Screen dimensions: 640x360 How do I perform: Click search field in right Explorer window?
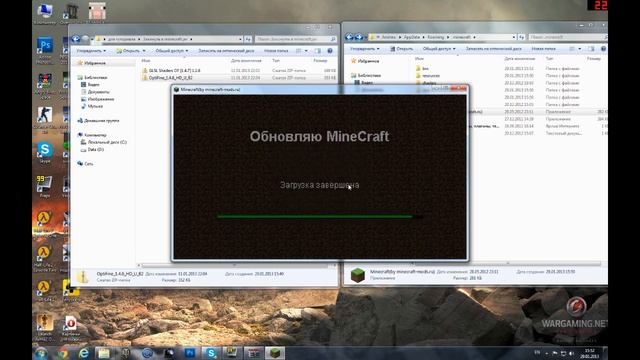(x=567, y=37)
